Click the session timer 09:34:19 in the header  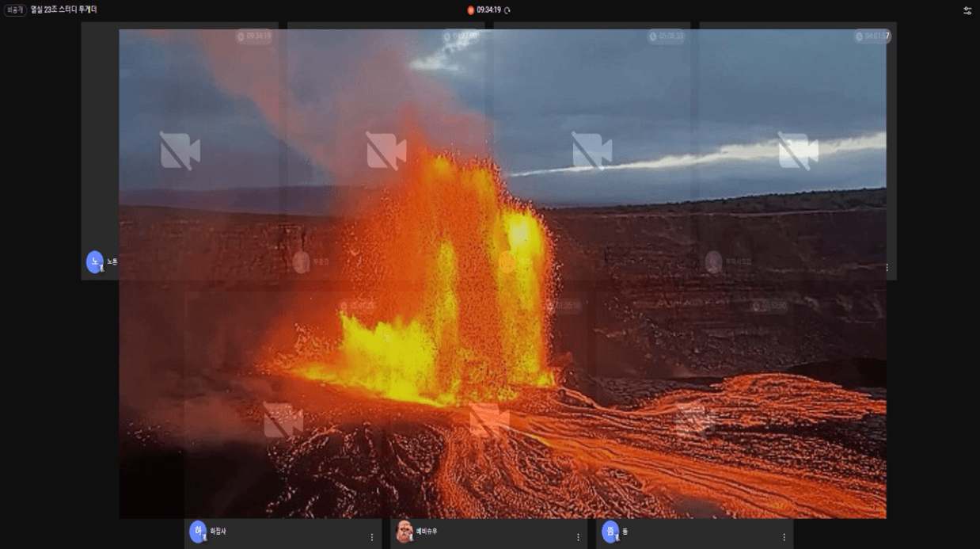click(488, 10)
